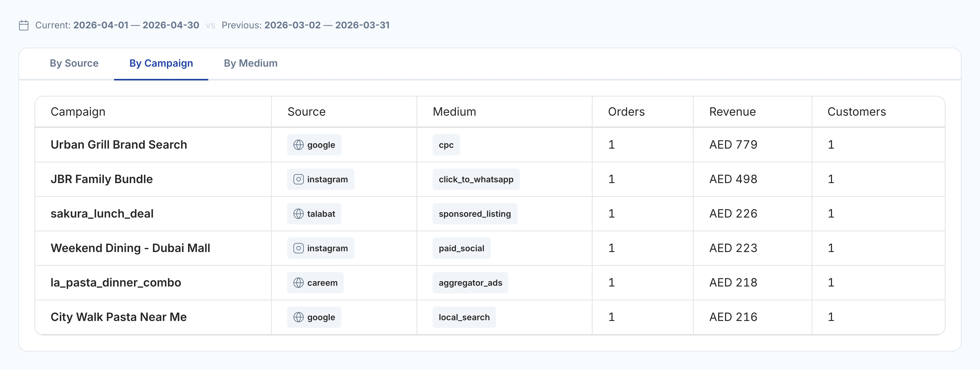Click the current start date 2026-04-01
The image size is (980, 370).
pos(101,25)
